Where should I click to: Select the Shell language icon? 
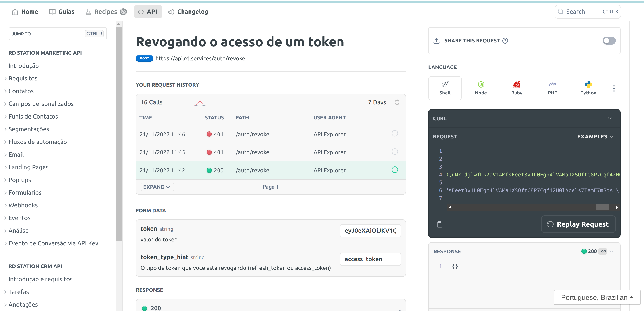(445, 88)
